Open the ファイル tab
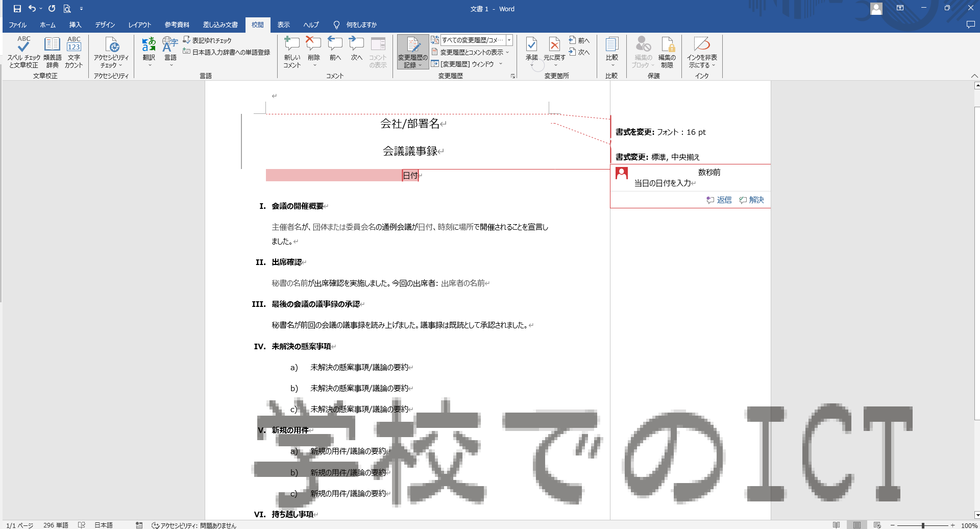980x529 pixels. (18, 25)
